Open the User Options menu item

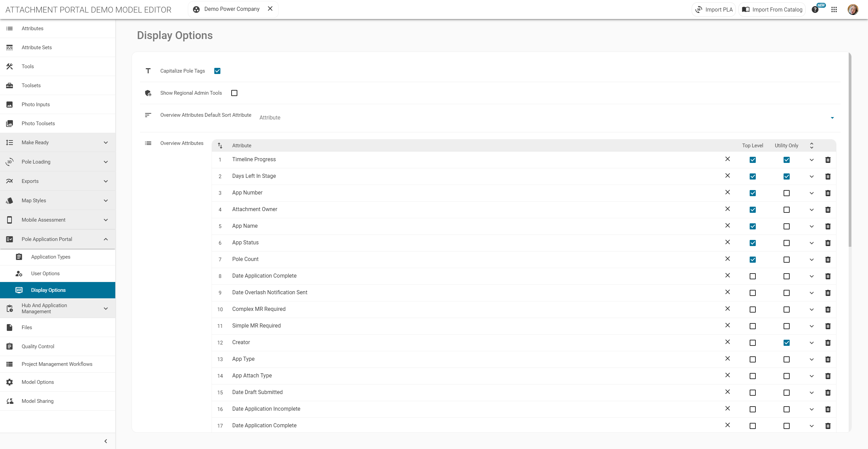click(x=45, y=274)
